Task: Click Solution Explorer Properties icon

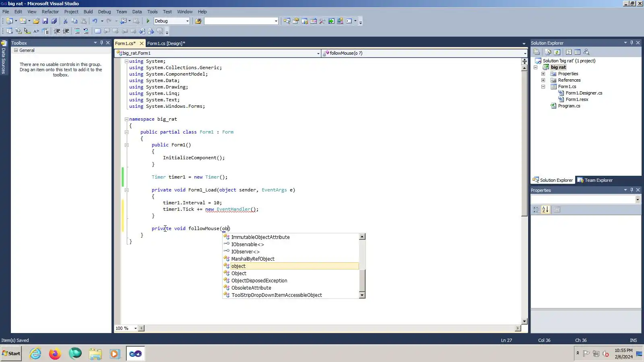Action: click(x=537, y=52)
